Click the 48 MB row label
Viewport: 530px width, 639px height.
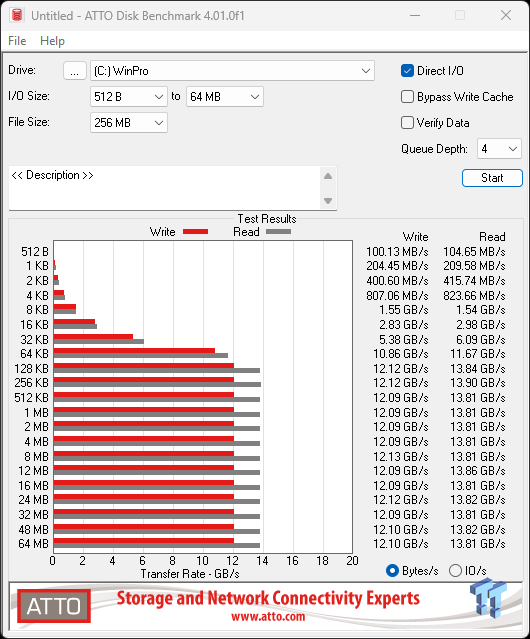33,529
